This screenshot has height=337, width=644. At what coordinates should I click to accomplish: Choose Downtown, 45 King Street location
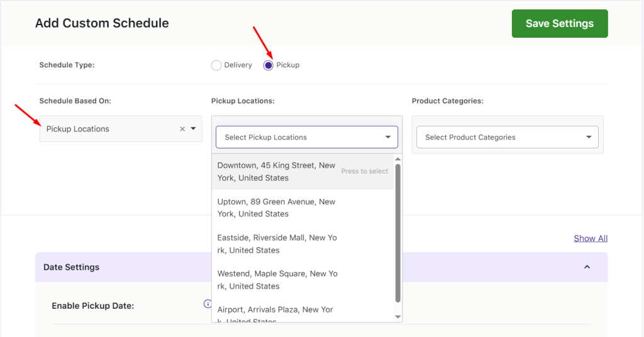point(276,172)
